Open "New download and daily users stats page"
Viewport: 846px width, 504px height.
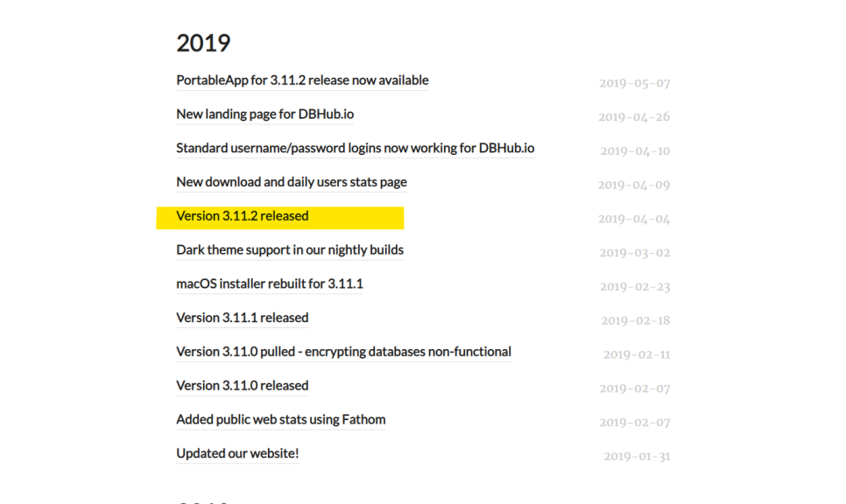click(x=291, y=182)
